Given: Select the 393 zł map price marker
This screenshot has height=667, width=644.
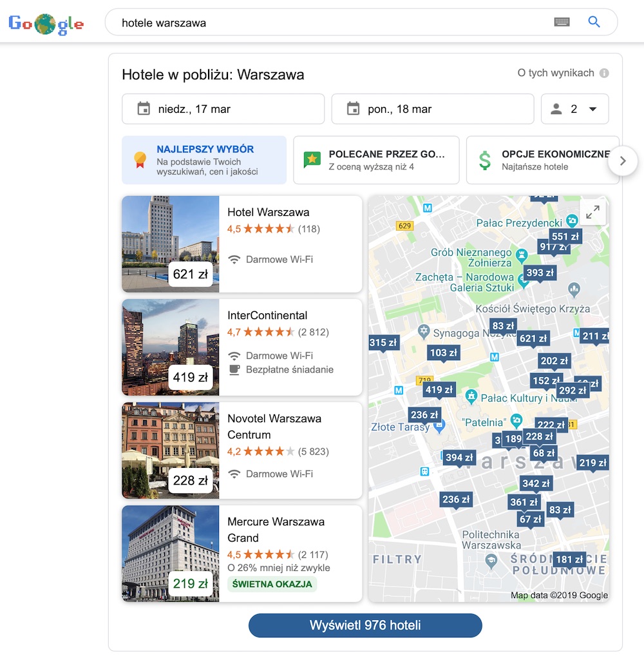Looking at the screenshot, I should [x=540, y=273].
